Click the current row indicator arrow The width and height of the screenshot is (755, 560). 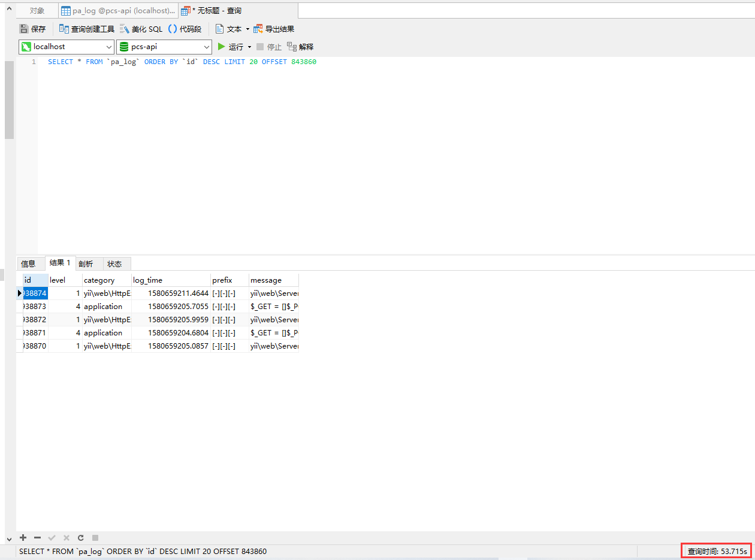(19, 293)
